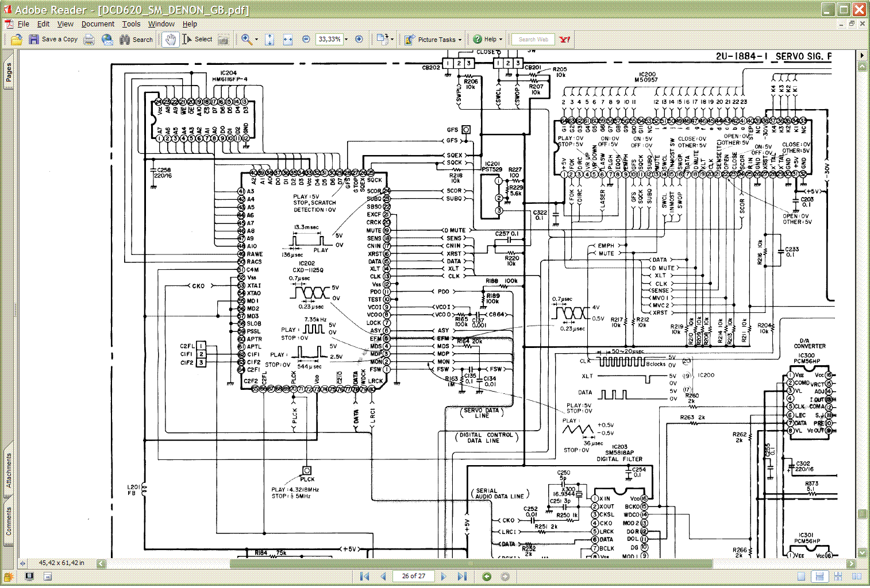The width and height of the screenshot is (870, 588).
Task: Click the Fit Page icon
Action: [270, 39]
